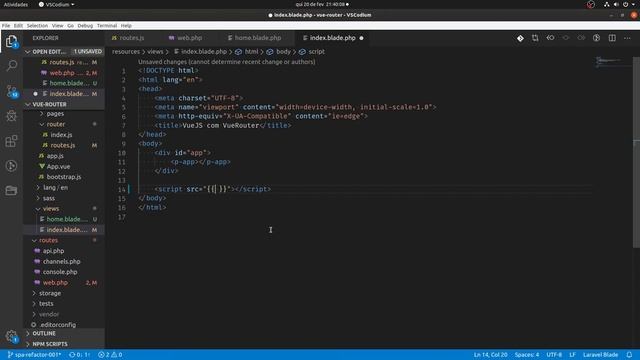This screenshot has height=360, width=640.
Task: Select the index.blade.php editor tab
Action: (332, 38)
